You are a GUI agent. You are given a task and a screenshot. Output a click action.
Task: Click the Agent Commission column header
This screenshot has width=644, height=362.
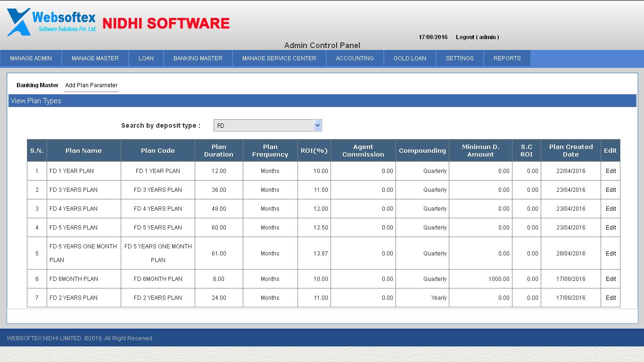(363, 151)
